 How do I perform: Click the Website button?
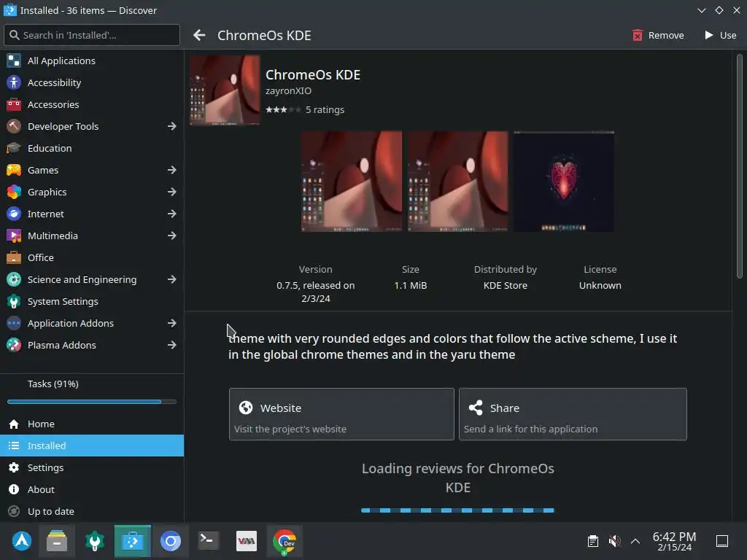tap(341, 414)
